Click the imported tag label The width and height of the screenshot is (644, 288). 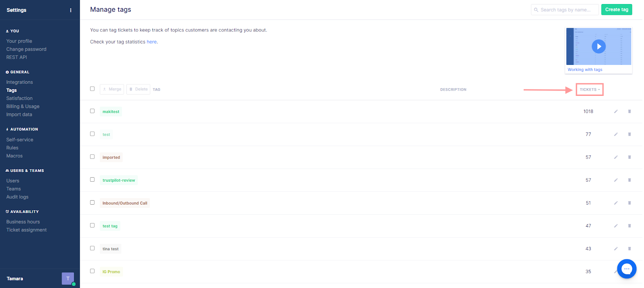(x=111, y=157)
